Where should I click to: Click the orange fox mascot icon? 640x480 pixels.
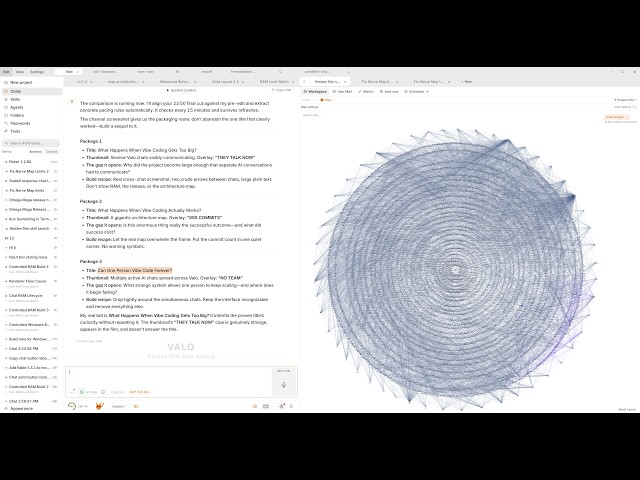(99, 406)
